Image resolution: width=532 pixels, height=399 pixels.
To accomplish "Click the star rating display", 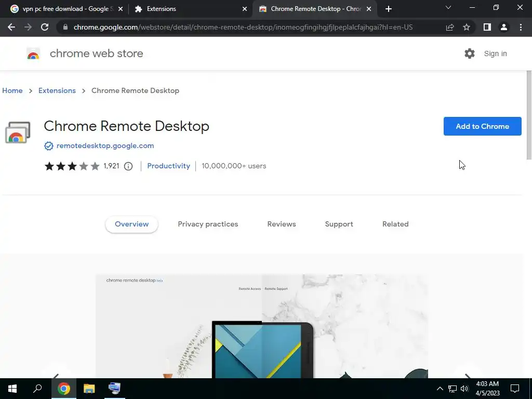I will [x=72, y=166].
